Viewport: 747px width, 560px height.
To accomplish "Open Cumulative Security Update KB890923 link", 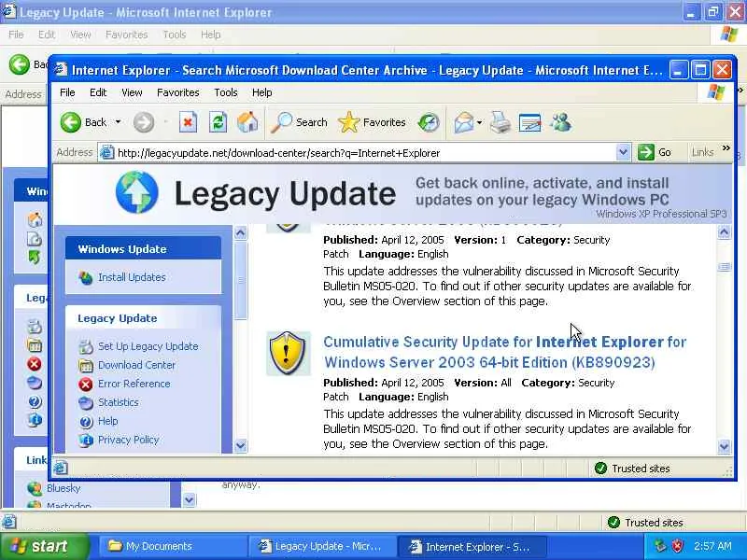I will tap(505, 352).
